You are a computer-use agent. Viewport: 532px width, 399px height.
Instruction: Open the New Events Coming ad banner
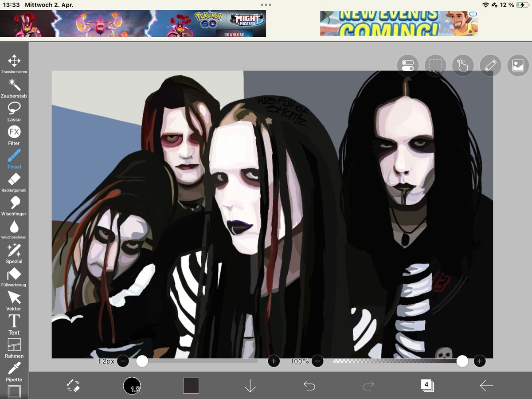[x=399, y=23]
